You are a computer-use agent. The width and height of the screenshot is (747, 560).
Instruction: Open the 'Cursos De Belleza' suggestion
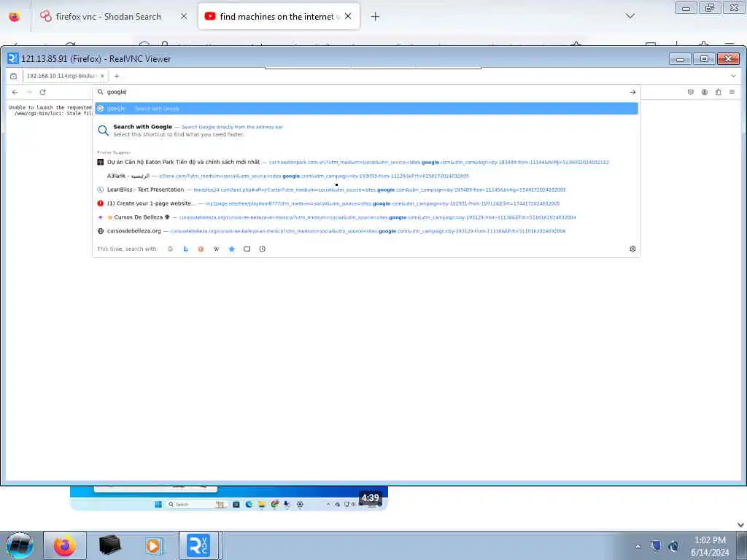click(x=366, y=217)
